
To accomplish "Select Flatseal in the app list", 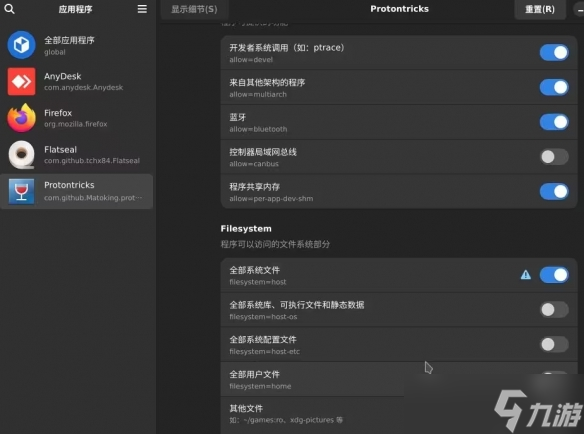I will pos(76,155).
